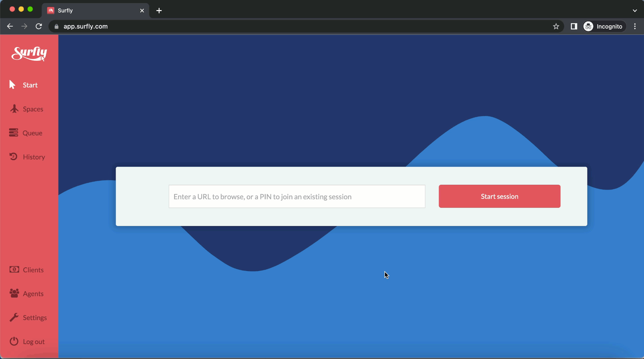Screen dimensions: 644x359
Task: Open Settings via the wrench icon
Action: point(14,317)
